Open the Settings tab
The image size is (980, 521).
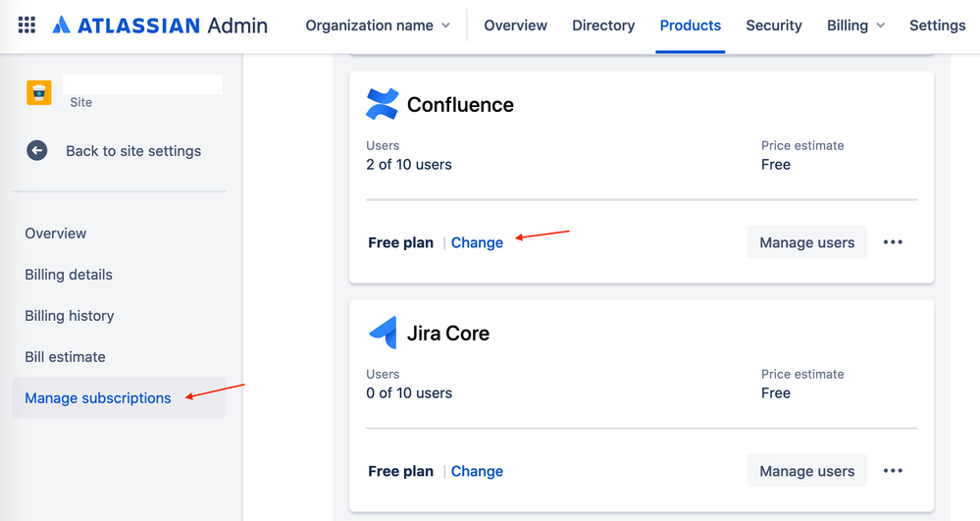point(937,26)
